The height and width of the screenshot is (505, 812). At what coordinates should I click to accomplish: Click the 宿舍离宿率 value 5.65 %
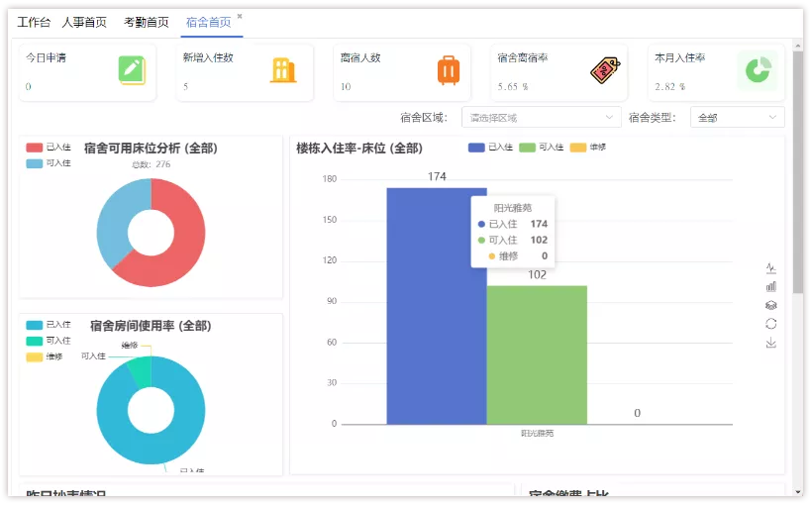[x=513, y=86]
